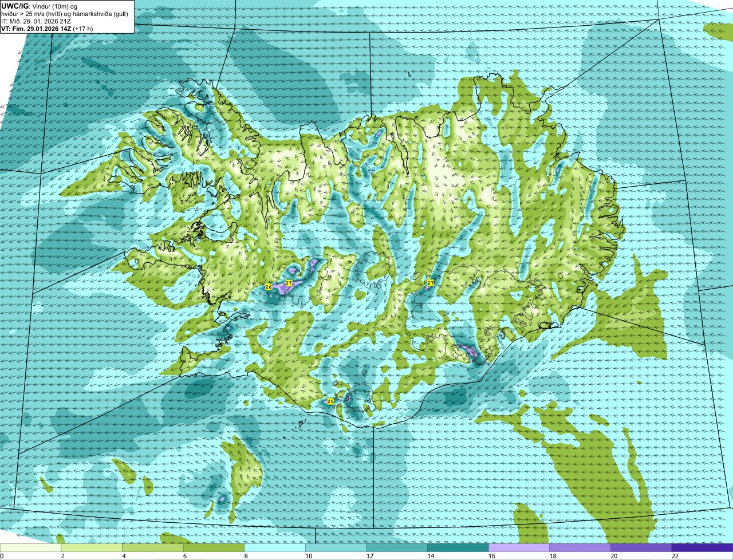Screen dimensions: 733x560
Task: Click the legend tick value "10"
Action: (309, 555)
